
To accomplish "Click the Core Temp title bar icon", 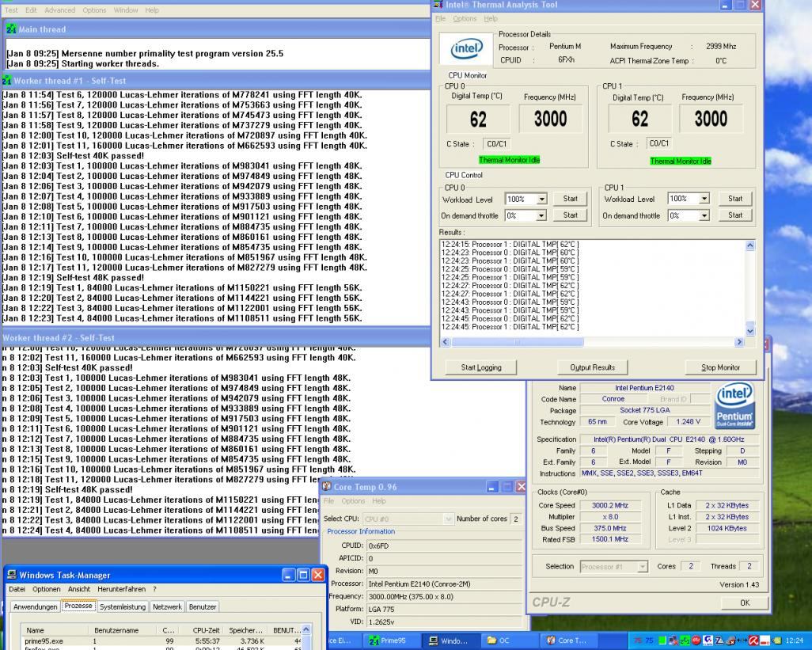I will pos(326,487).
